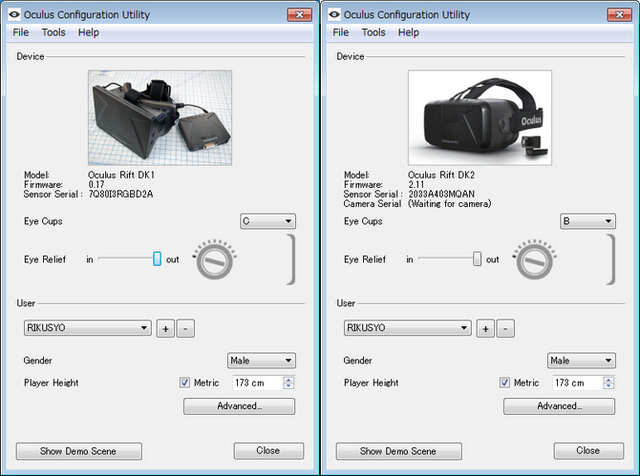Click the Close button at the bottom of the DK2 window
640x476 pixels.
click(589, 451)
